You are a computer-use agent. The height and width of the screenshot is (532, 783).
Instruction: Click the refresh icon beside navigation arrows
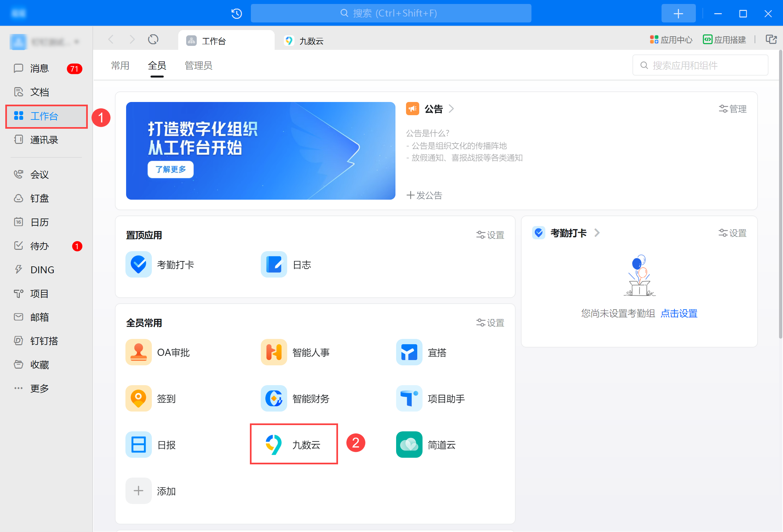pyautogui.click(x=153, y=40)
